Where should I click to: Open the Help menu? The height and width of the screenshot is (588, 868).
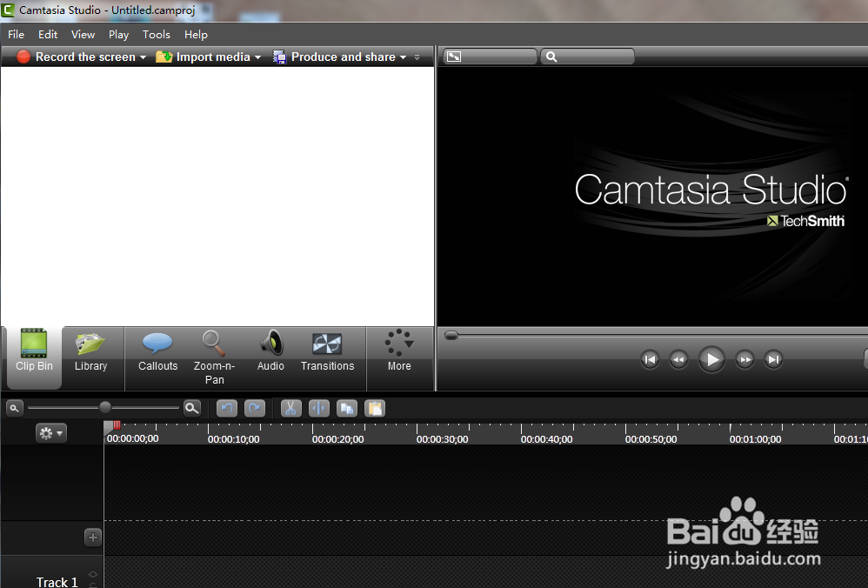click(196, 34)
